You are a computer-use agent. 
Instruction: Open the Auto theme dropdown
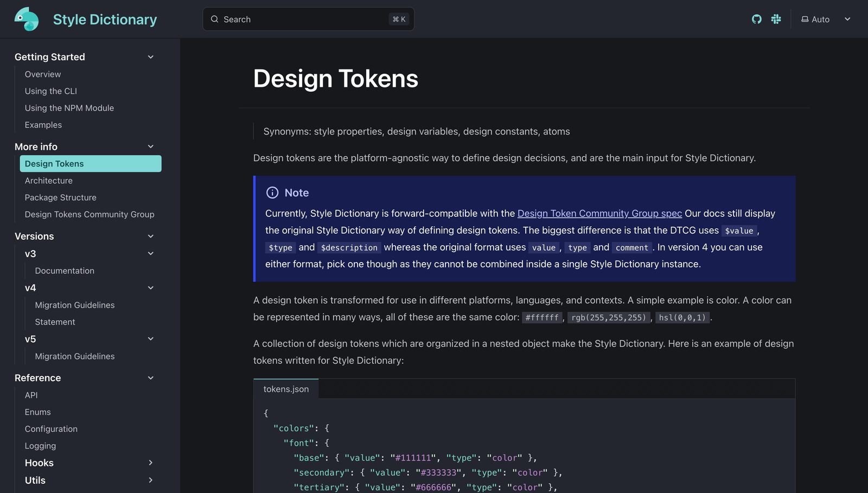826,19
